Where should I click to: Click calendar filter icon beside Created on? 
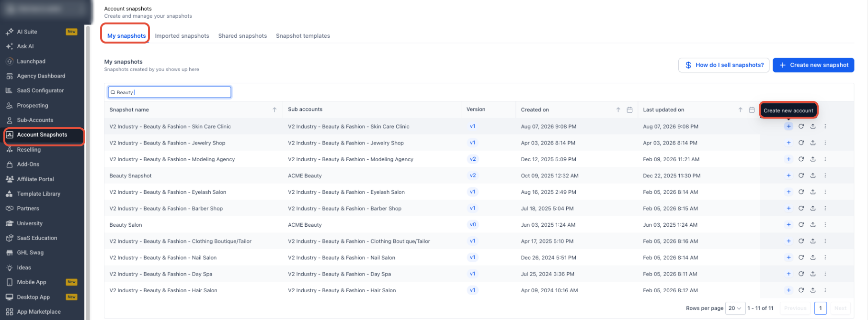[x=629, y=110]
